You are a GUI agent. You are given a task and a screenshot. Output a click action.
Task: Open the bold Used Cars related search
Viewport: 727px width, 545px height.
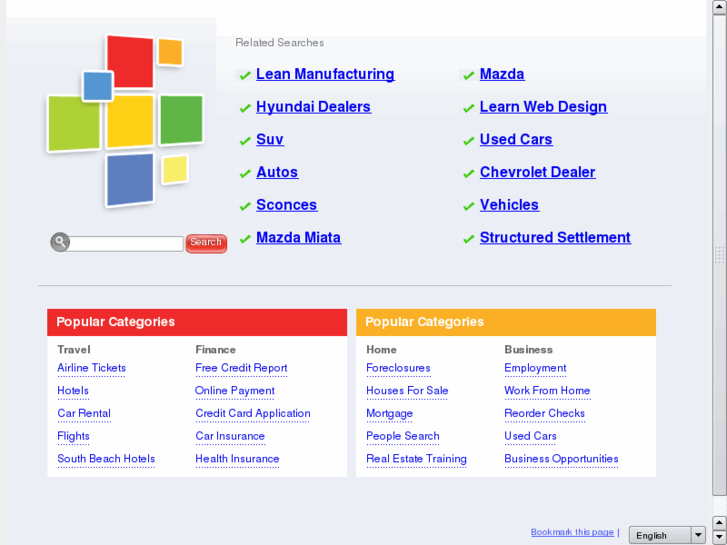tap(516, 140)
